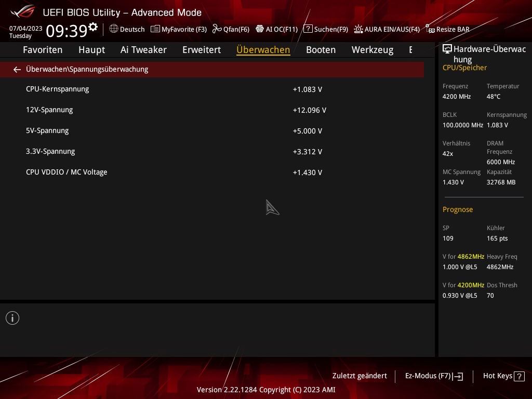Click the ROG logo icon
The width and height of the screenshot is (532, 399).
(23, 11)
